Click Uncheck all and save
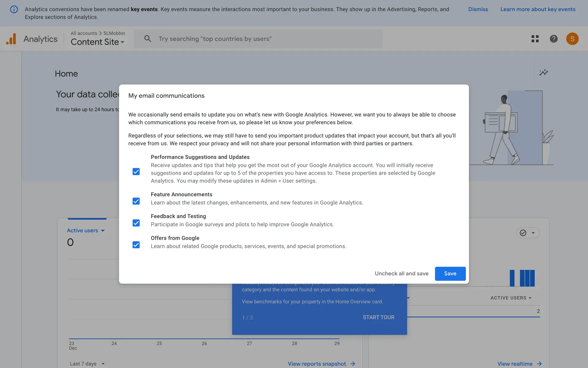The width and height of the screenshot is (588, 368). [401, 274]
